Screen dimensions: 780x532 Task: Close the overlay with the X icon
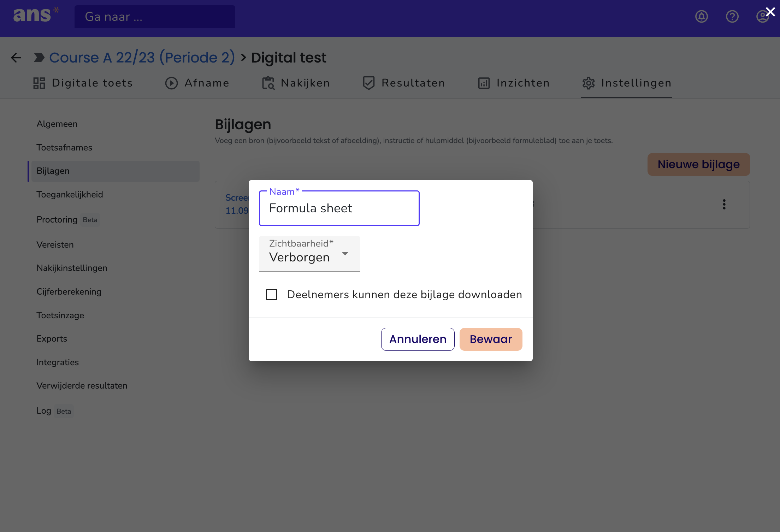pyautogui.click(x=770, y=12)
